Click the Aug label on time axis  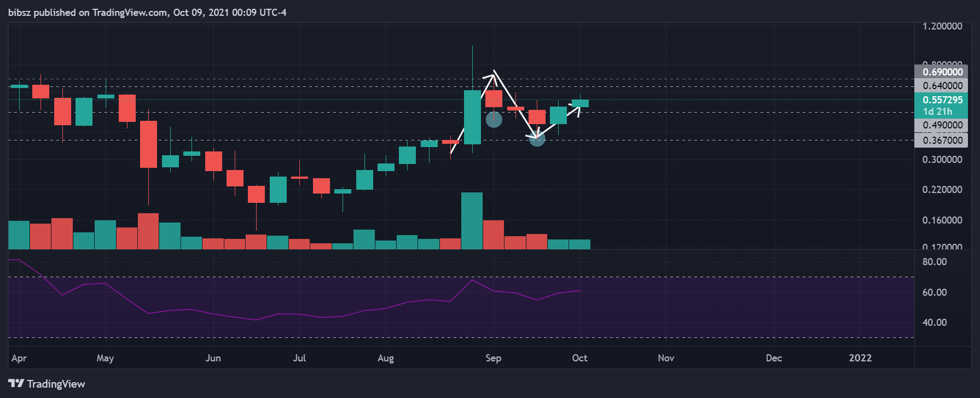[386, 358]
